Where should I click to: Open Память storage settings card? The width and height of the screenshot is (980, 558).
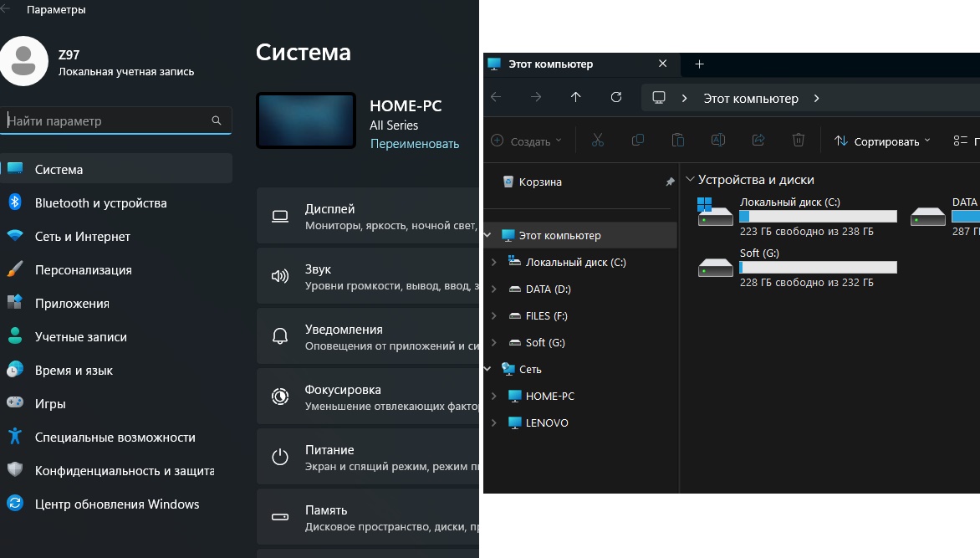coord(368,517)
